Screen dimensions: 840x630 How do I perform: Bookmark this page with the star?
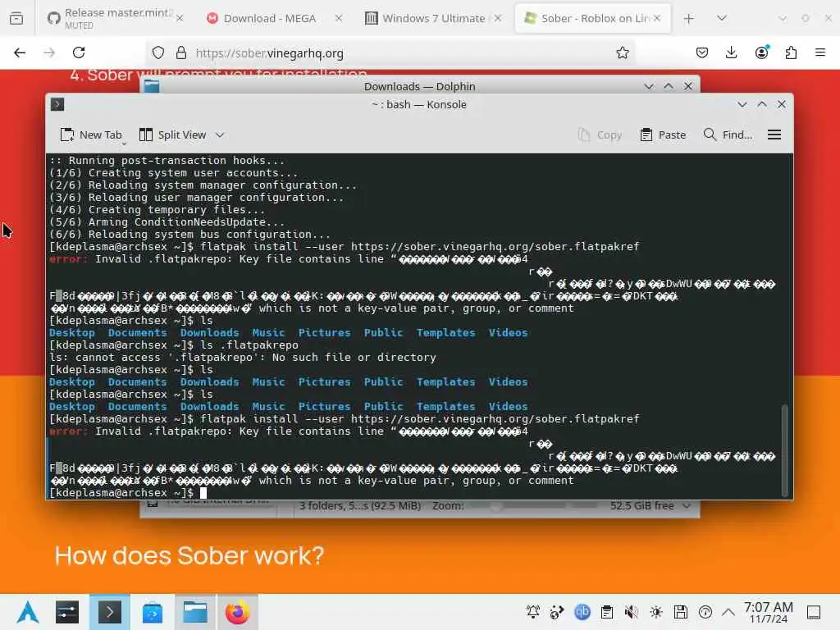point(622,52)
